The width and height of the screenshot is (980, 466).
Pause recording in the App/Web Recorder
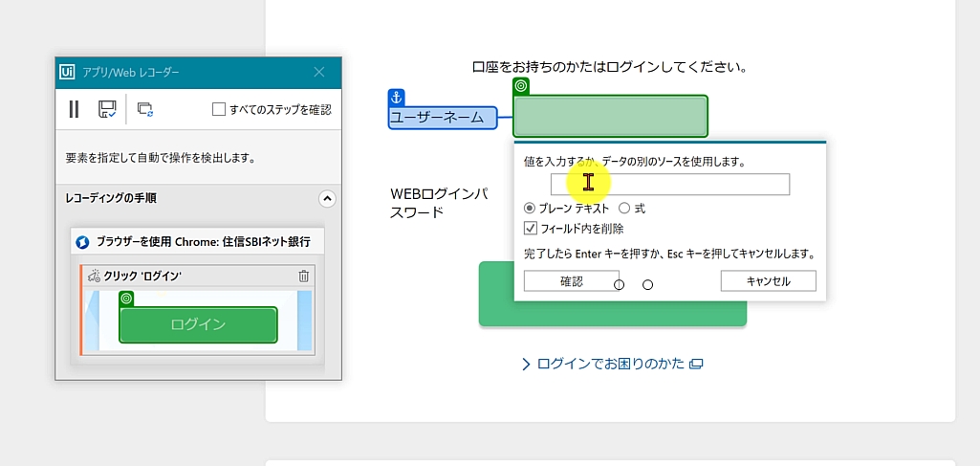click(x=74, y=109)
